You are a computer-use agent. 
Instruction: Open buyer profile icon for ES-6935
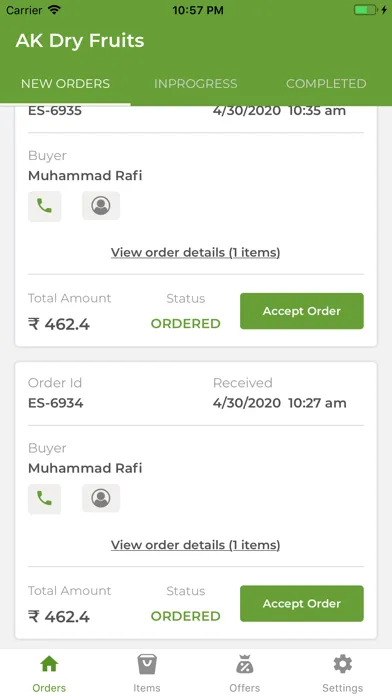coord(101,206)
